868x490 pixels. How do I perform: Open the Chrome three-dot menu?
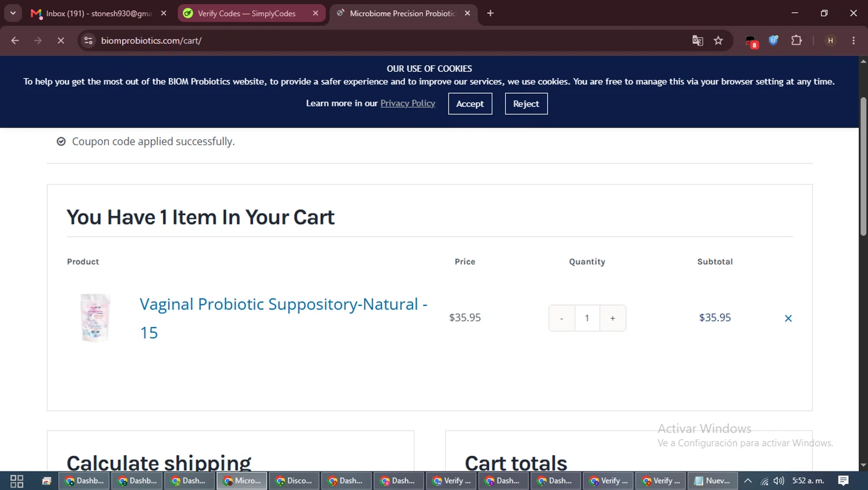coord(854,40)
